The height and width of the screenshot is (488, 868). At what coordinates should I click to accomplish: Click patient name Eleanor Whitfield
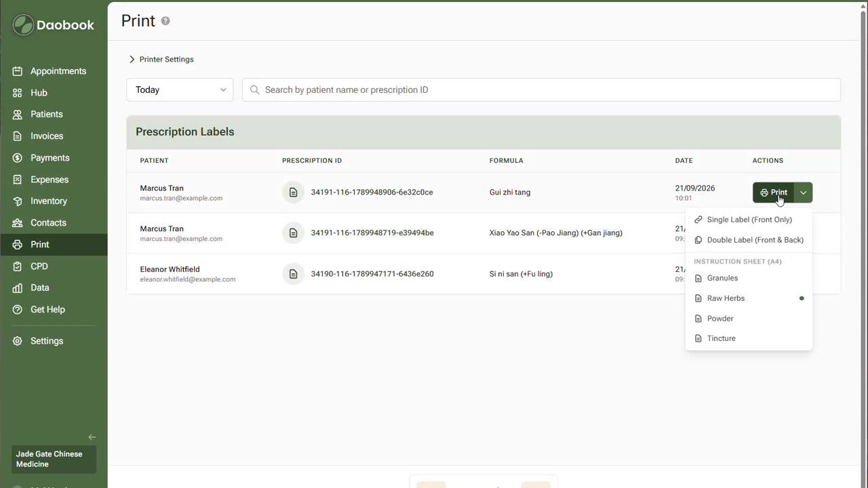pyautogui.click(x=170, y=269)
